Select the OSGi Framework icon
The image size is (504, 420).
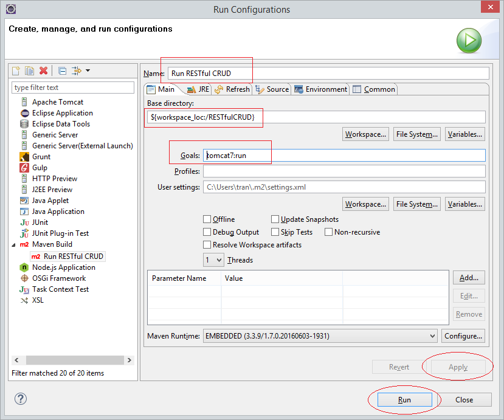[x=24, y=278]
